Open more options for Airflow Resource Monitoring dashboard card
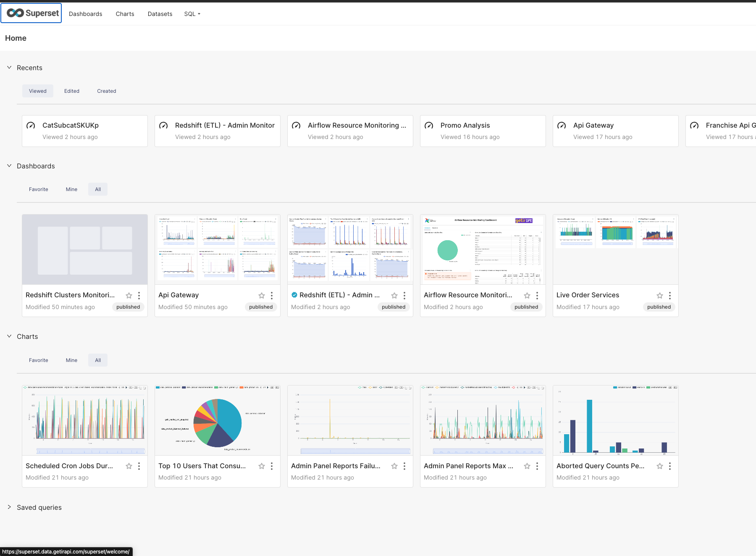The height and width of the screenshot is (556, 756). point(537,296)
